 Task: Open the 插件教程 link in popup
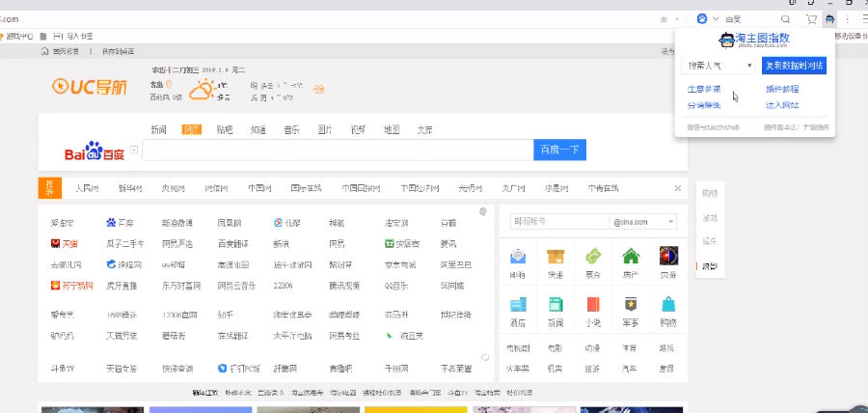click(782, 89)
